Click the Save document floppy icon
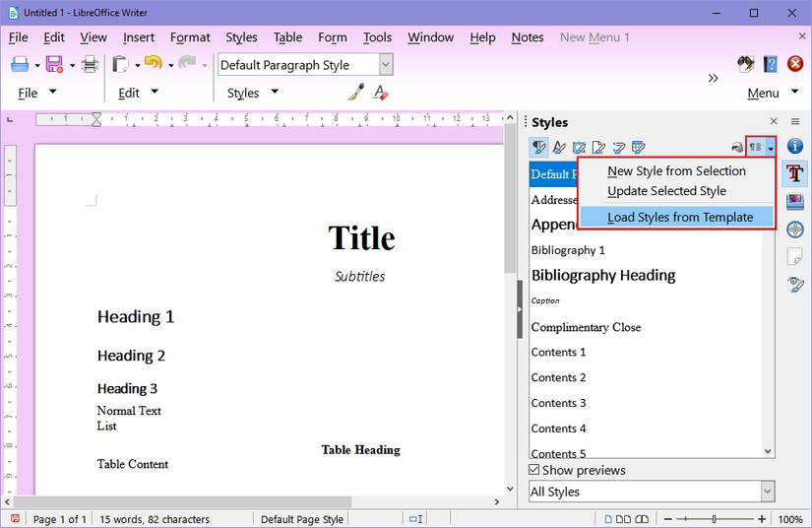Screen dimensions: 812x528 pos(54,64)
